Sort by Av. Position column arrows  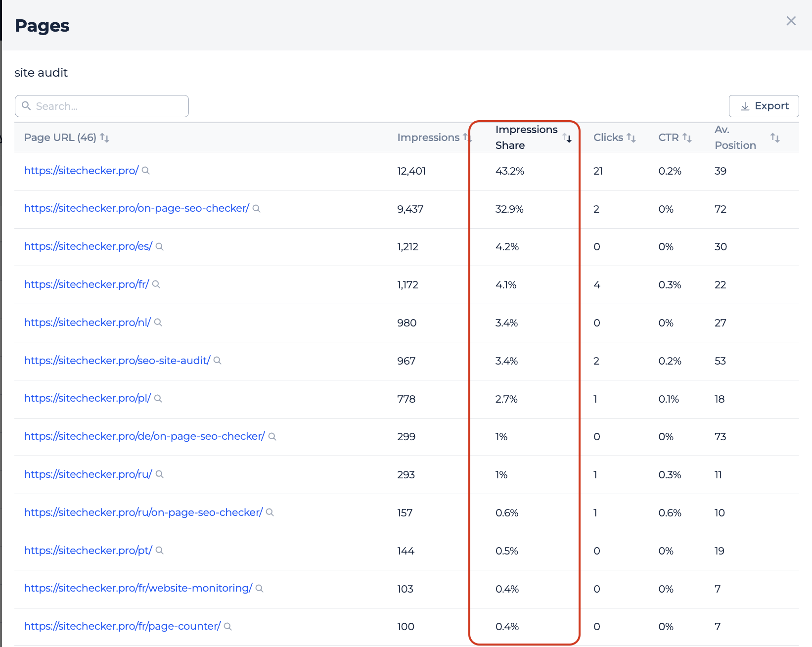click(775, 138)
